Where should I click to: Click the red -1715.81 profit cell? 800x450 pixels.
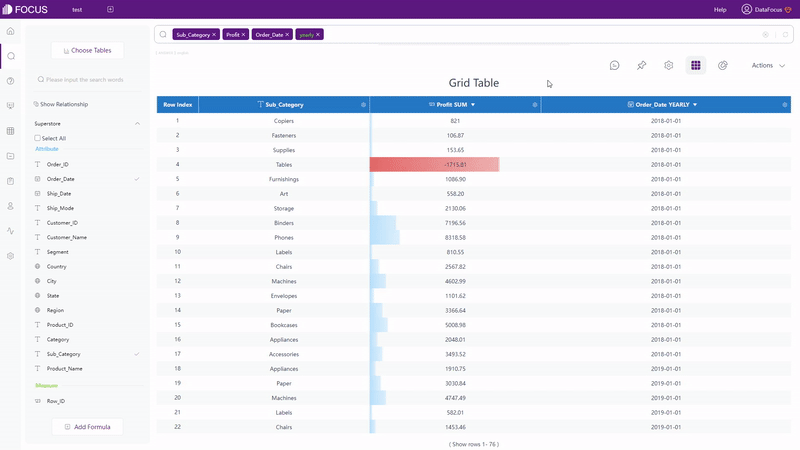tap(455, 165)
